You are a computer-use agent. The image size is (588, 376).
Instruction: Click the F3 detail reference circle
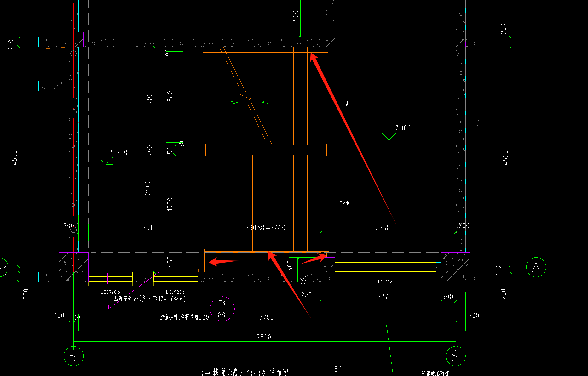222,309
